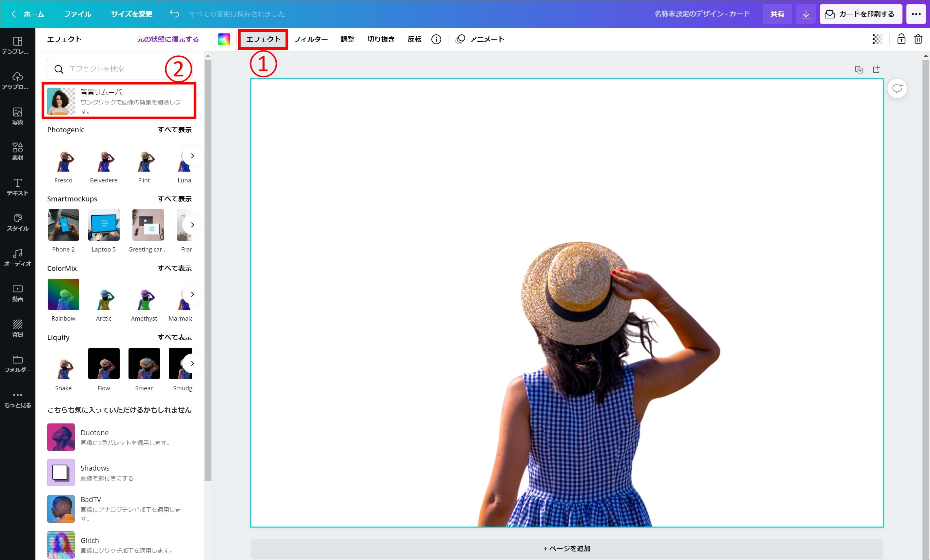930x560 pixels.
Task: Expand ColorMix すべて表示 section
Action: (x=175, y=268)
